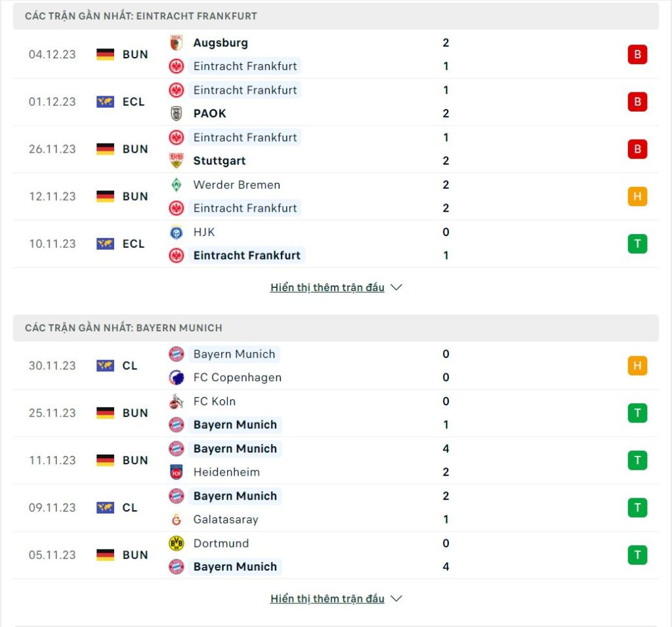The image size is (672, 627).
Task: Click the PAOK club crest icon
Action: (176, 113)
